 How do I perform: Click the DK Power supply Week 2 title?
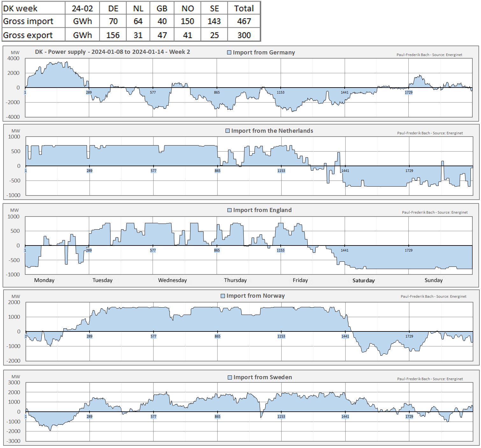[112, 52]
